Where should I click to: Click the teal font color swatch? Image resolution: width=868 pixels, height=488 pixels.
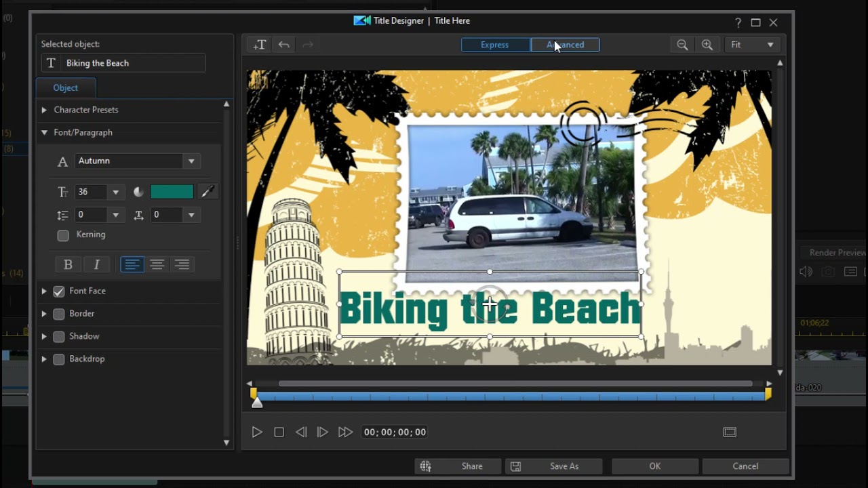172,192
